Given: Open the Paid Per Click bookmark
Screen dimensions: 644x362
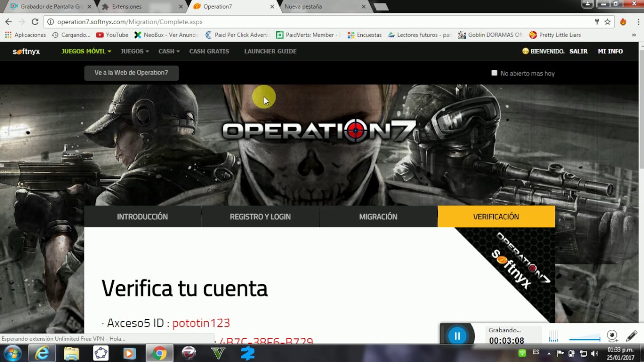Looking at the screenshot, I should point(237,35).
